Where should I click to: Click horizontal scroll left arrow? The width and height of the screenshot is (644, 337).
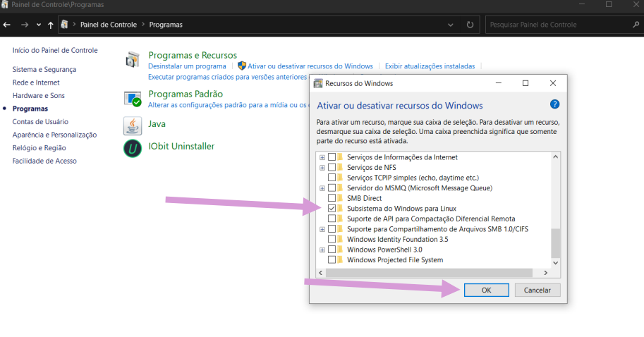[321, 273]
